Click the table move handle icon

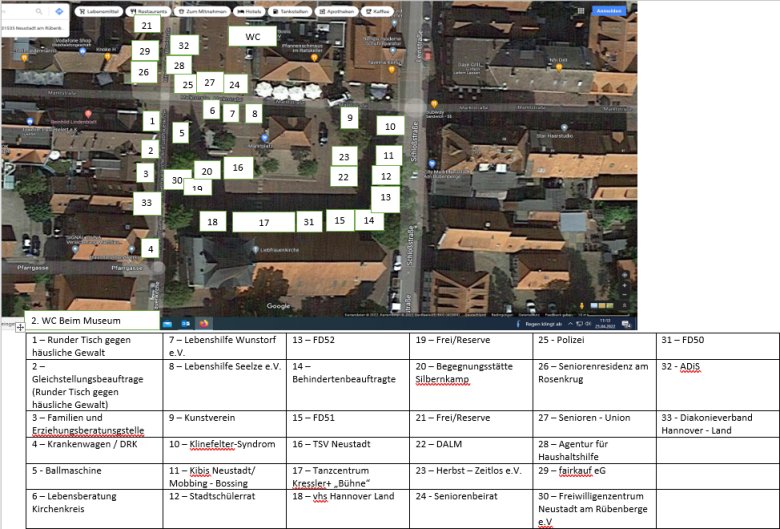click(x=20, y=327)
